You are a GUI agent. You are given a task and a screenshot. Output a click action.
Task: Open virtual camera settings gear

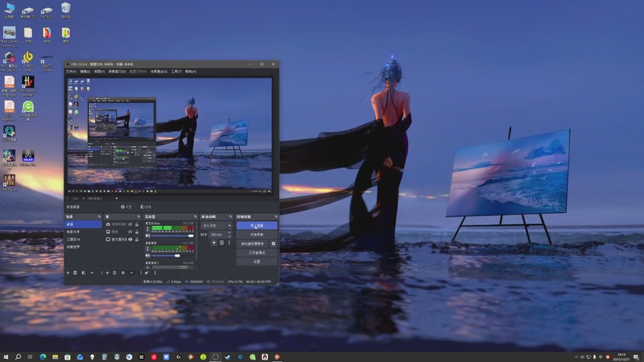click(x=273, y=244)
